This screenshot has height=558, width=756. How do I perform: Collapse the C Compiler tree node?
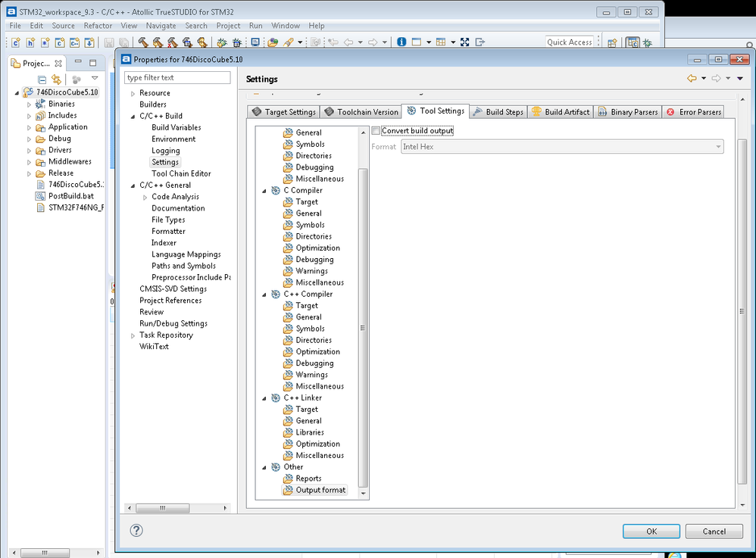click(x=264, y=191)
